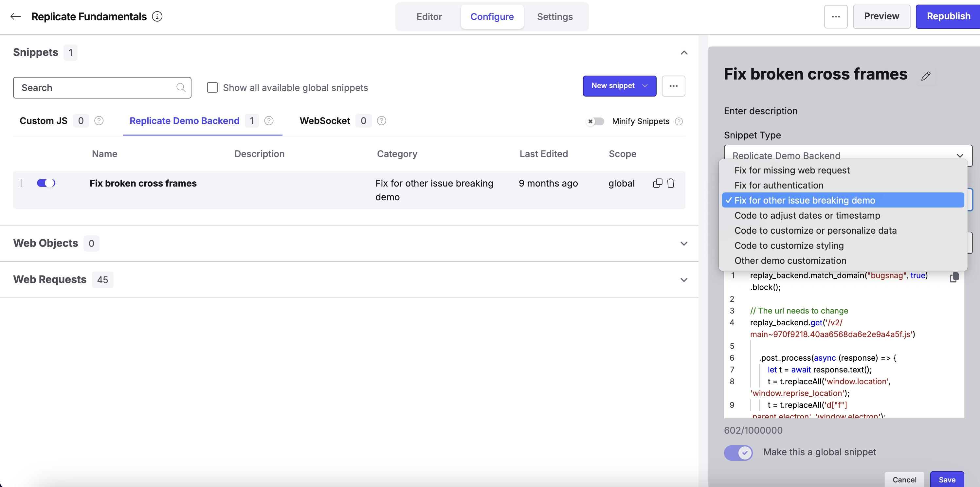The image size is (980, 487).
Task: Click the Fix broken cross frames row name
Action: pos(143,183)
